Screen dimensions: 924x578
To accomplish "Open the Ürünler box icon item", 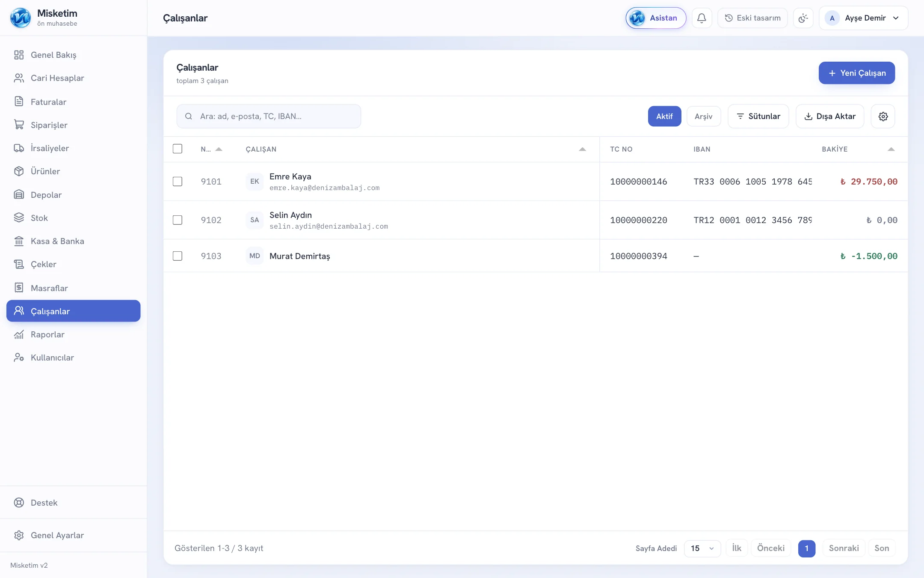I will [74, 171].
